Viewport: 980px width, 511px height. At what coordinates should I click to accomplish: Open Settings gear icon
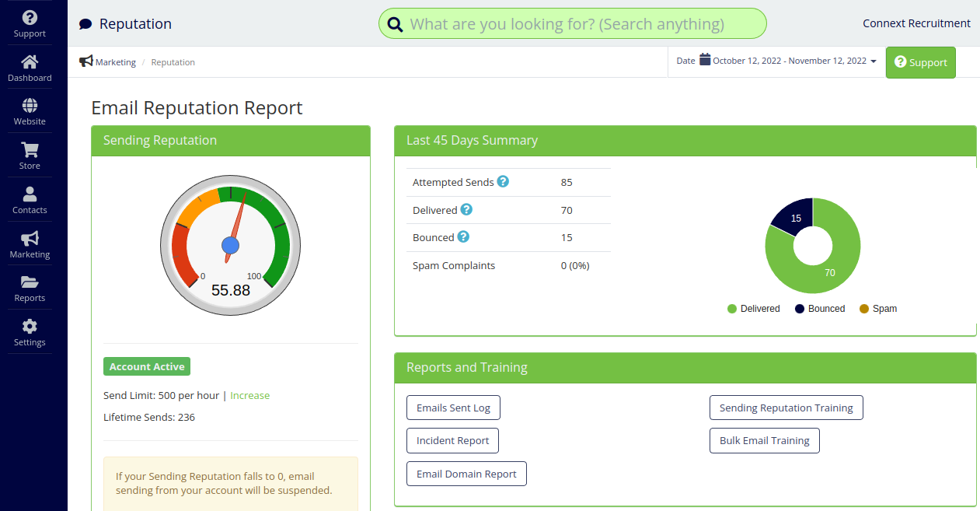pyautogui.click(x=30, y=326)
